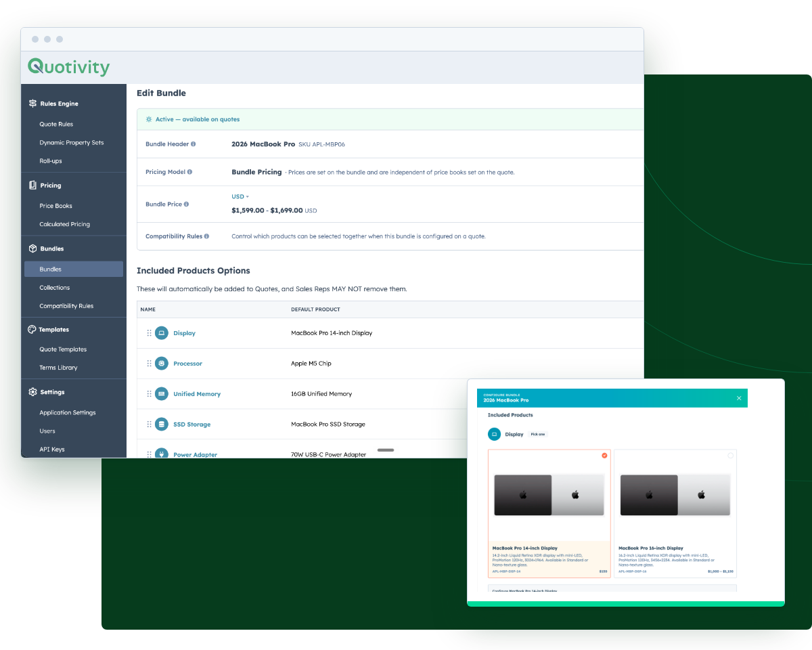Click the Display icon in Configure Bundle dialog
The width and height of the screenshot is (812, 650).
[495, 434]
